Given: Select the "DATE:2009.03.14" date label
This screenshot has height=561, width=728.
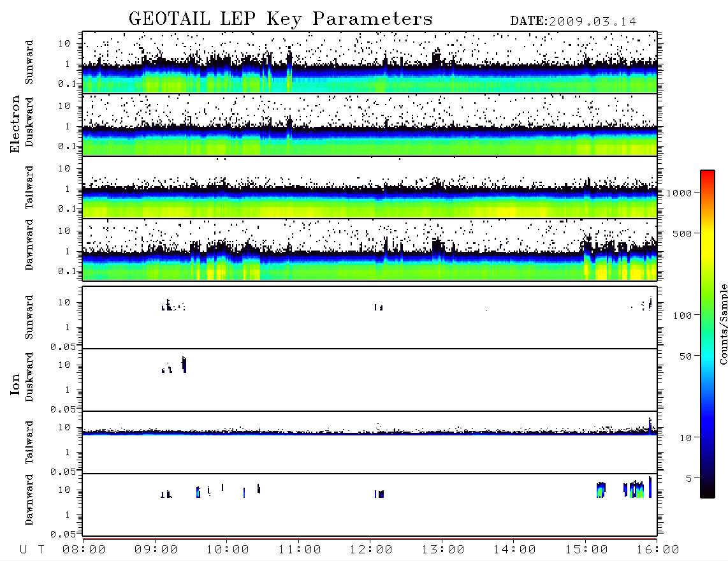Looking at the screenshot, I should pos(573,22).
